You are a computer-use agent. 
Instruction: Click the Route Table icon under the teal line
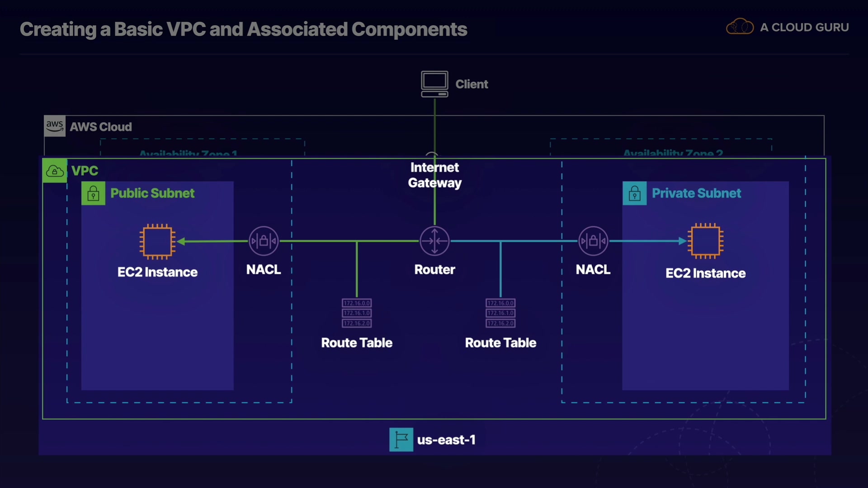tap(500, 313)
